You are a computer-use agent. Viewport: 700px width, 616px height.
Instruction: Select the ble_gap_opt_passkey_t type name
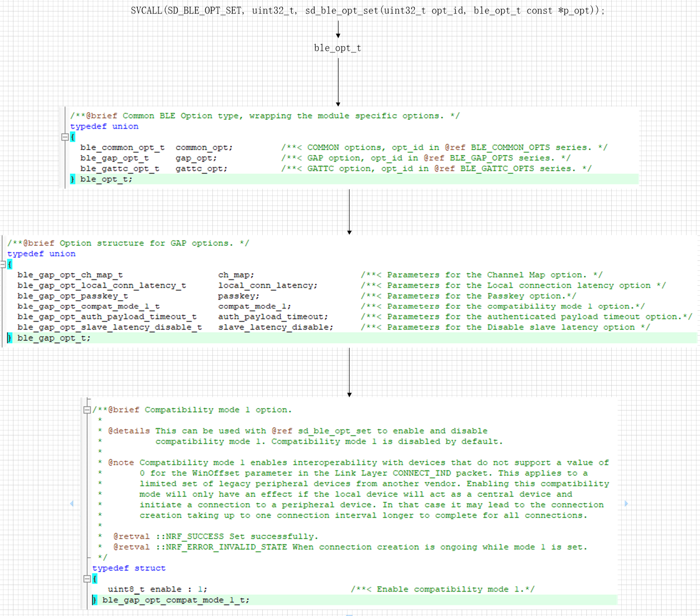[x=73, y=296]
